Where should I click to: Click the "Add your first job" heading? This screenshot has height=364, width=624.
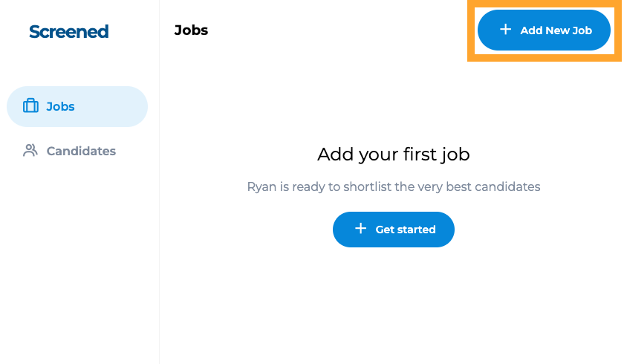click(x=393, y=155)
